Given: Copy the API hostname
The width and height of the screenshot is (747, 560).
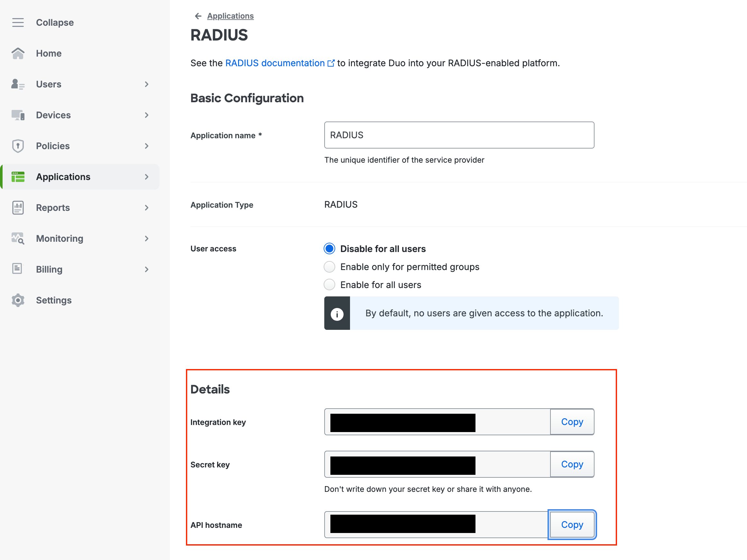Looking at the screenshot, I should click(572, 525).
